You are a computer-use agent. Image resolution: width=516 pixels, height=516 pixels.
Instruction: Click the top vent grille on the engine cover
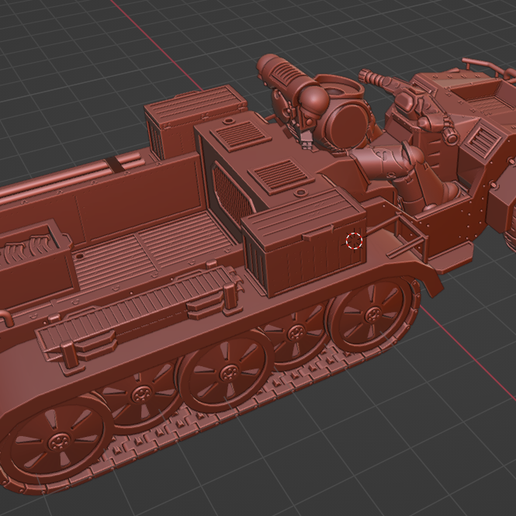[x=239, y=133]
